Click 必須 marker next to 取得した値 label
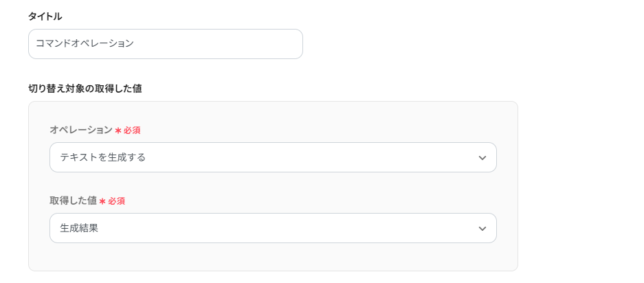Viewport: 644px width, 283px height. tap(116, 201)
